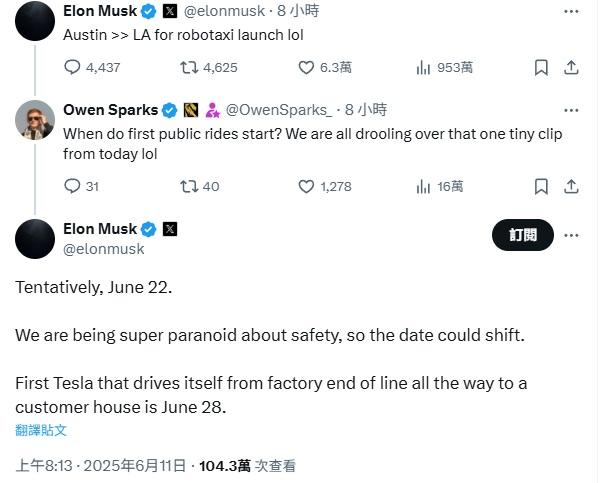
Task: Reply to the Austin robotaxi launch tweet
Action: tap(72, 68)
